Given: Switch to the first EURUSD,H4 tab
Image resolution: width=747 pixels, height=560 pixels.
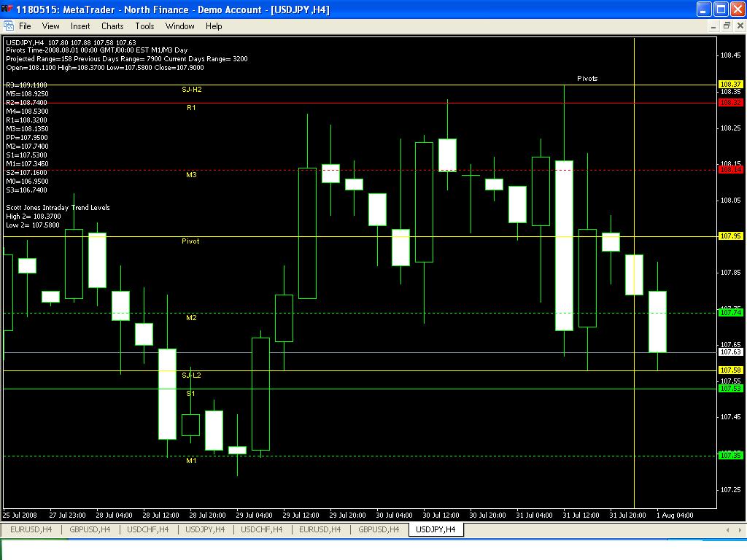Looking at the screenshot, I should click(31, 529).
